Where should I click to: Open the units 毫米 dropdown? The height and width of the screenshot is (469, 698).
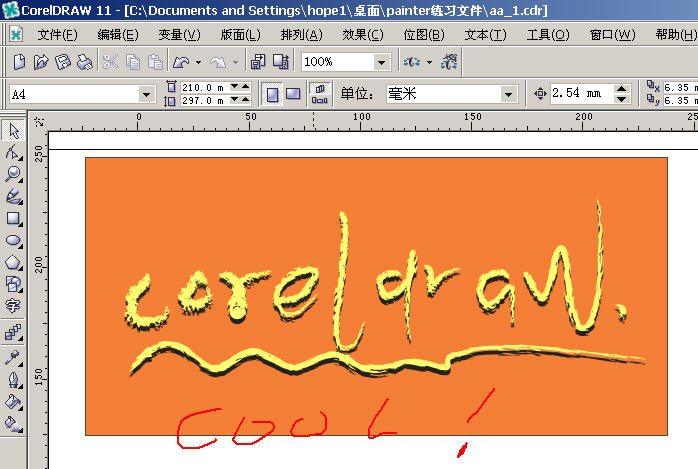(x=508, y=94)
